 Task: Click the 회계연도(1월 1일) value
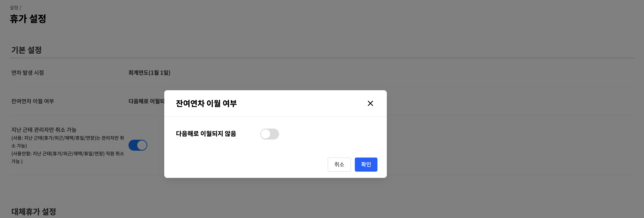pos(149,73)
